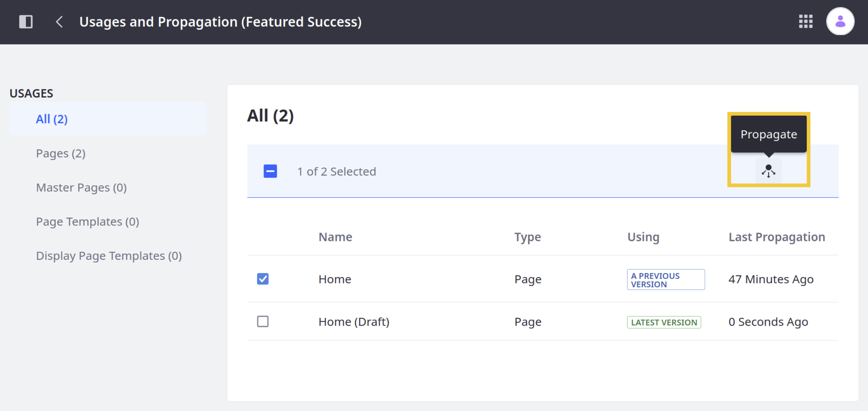868x411 pixels.
Task: Click the Propagate icon button
Action: point(769,171)
